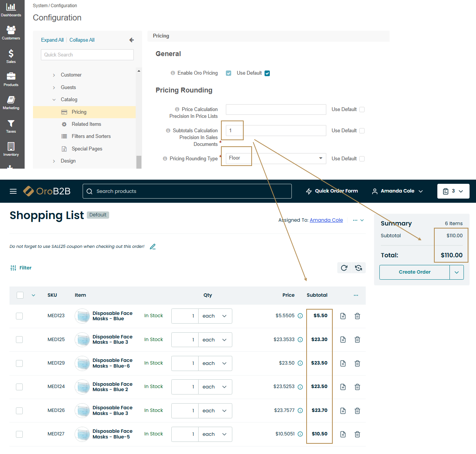
Task: Select Filters and Sorters in config tree
Action: 91,136
